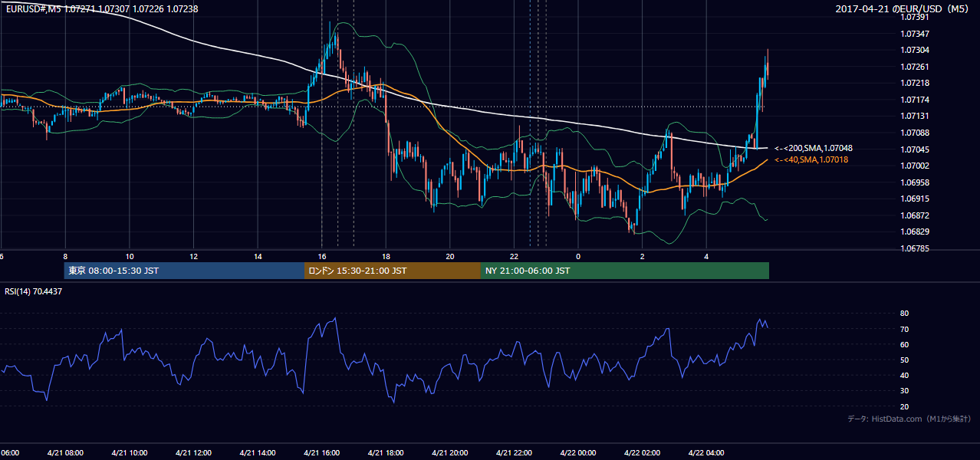The width and height of the screenshot is (980, 460).
Task: Click the RSI scale value 60
Action: 905,344
